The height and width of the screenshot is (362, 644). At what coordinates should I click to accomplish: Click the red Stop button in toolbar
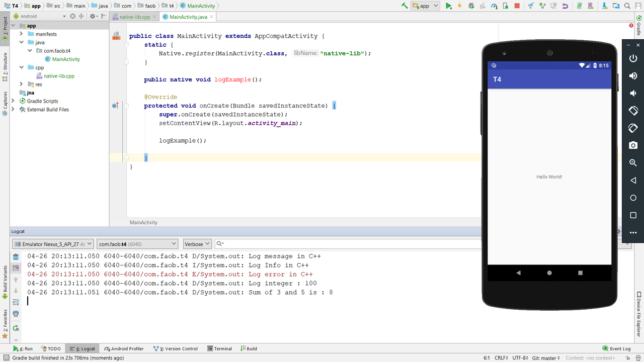coord(517,6)
